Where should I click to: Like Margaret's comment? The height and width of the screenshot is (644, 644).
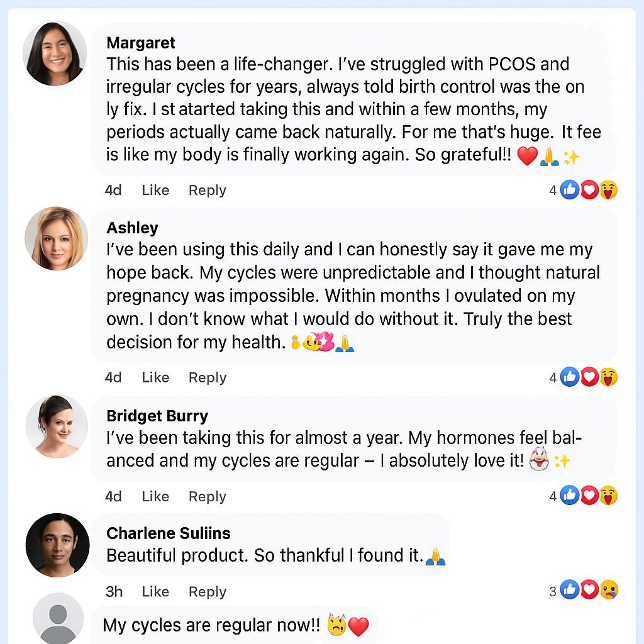155,190
